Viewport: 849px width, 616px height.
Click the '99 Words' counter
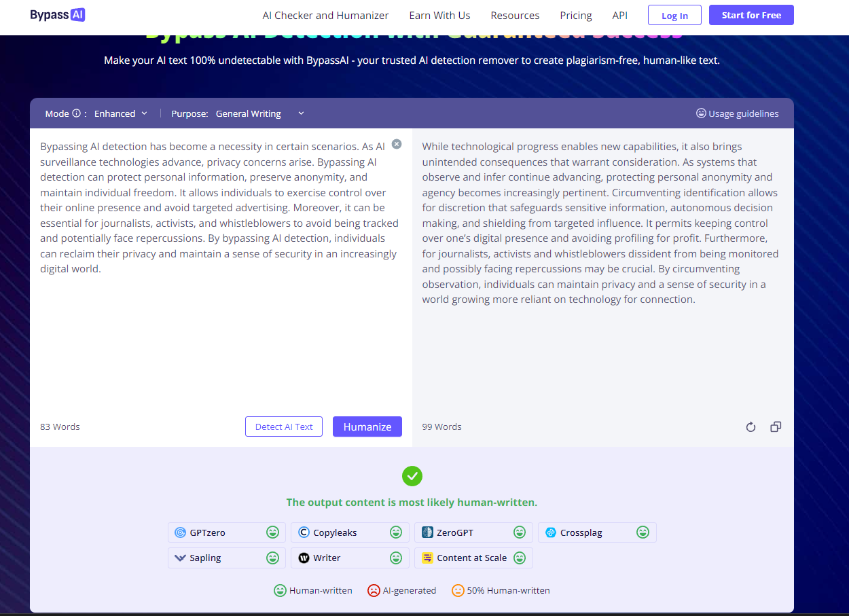[441, 427]
